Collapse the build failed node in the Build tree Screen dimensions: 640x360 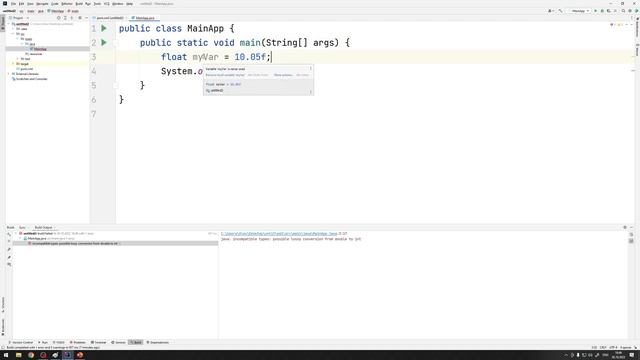pyautogui.click(x=16, y=233)
